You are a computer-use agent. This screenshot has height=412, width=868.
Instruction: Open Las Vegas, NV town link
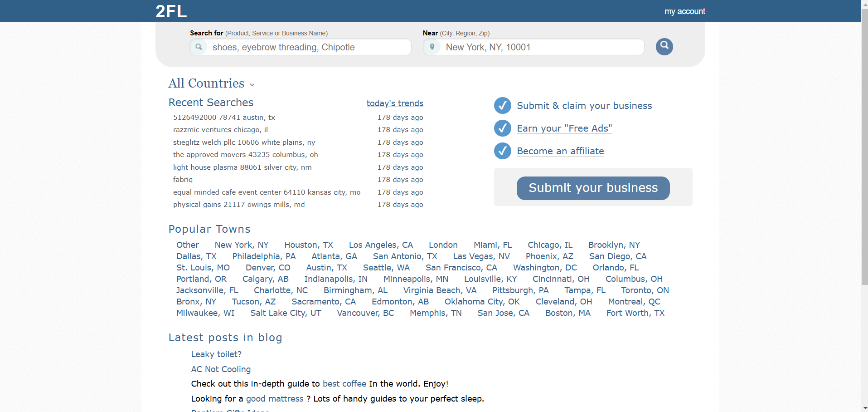(x=481, y=256)
